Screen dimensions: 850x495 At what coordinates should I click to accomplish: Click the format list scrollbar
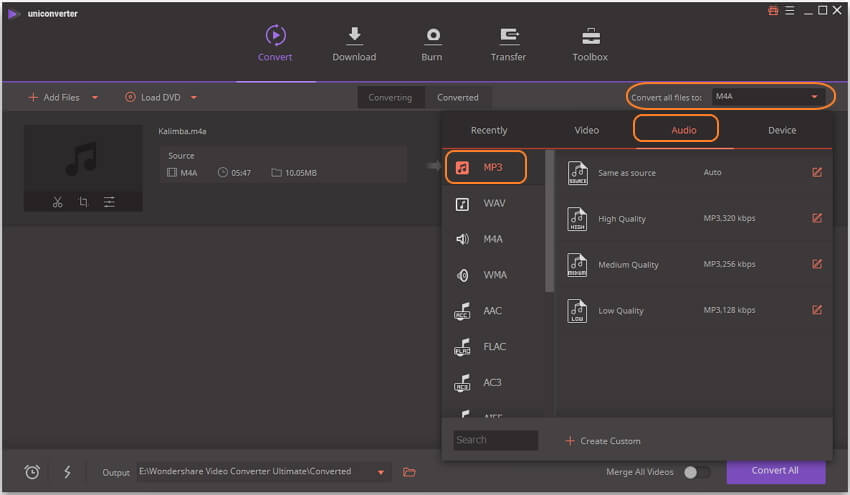tap(550, 222)
